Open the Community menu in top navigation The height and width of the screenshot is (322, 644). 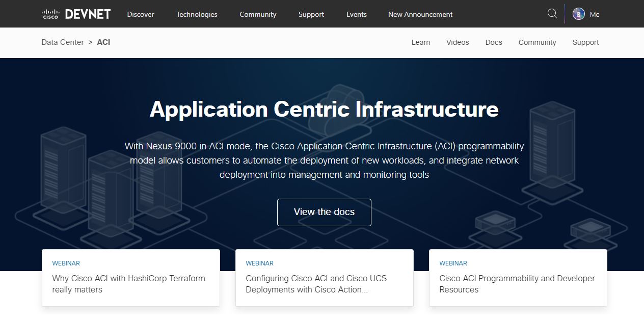(258, 14)
